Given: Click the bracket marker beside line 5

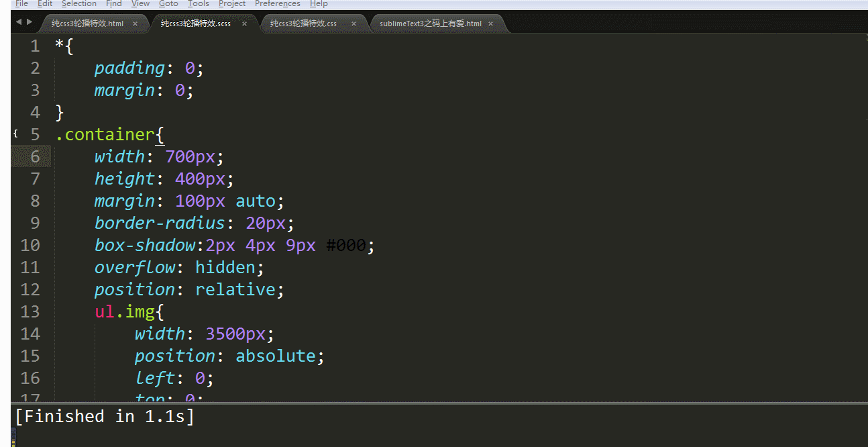Looking at the screenshot, I should 15,134.
